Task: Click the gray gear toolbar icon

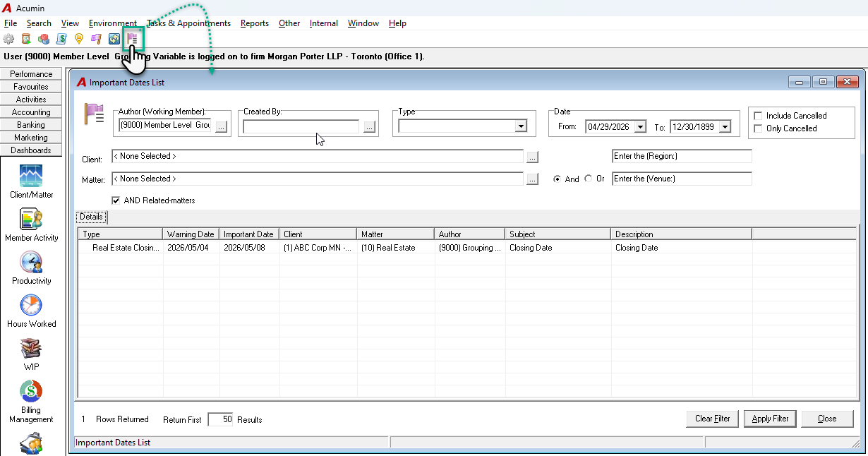Action: point(8,39)
